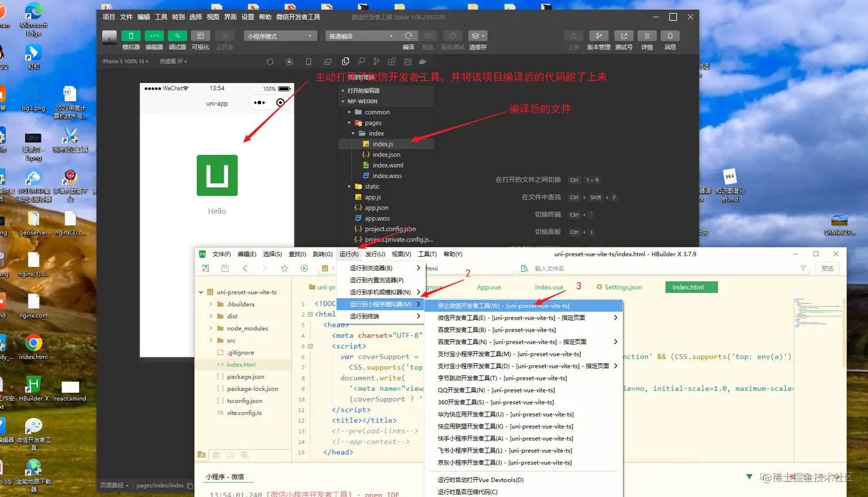This screenshot has width=868, height=497.
Task: Open the search icon in WeChat editor bar
Action: (x=361, y=61)
